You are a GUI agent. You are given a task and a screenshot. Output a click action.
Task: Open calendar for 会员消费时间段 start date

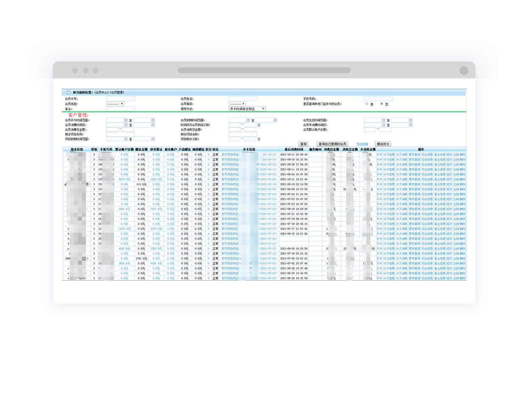(x=125, y=125)
